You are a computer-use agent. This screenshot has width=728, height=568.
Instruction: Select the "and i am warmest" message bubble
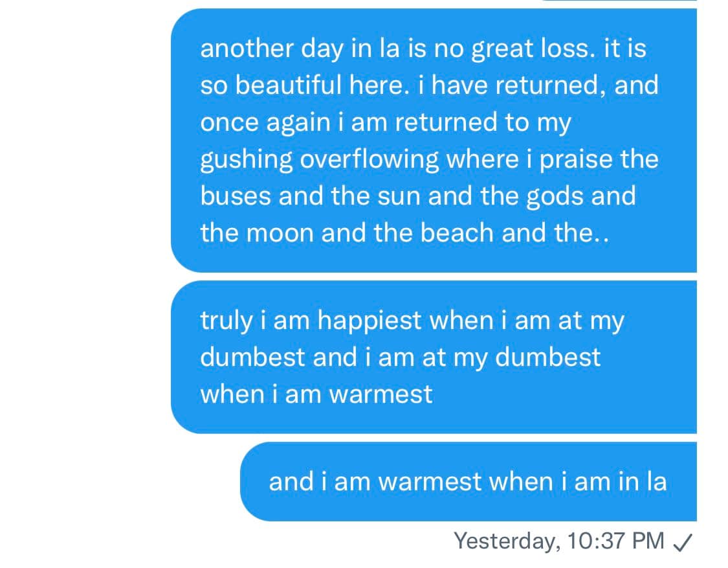pyautogui.click(x=468, y=482)
